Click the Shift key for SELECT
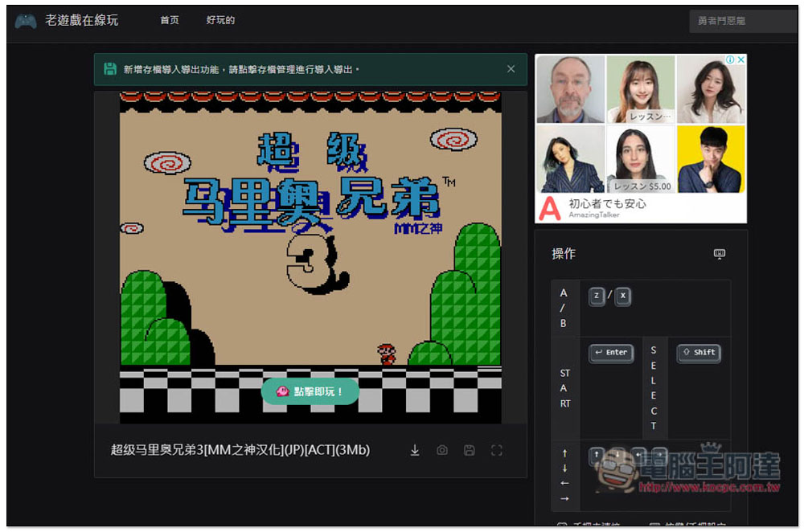The image size is (804, 532). tap(699, 353)
